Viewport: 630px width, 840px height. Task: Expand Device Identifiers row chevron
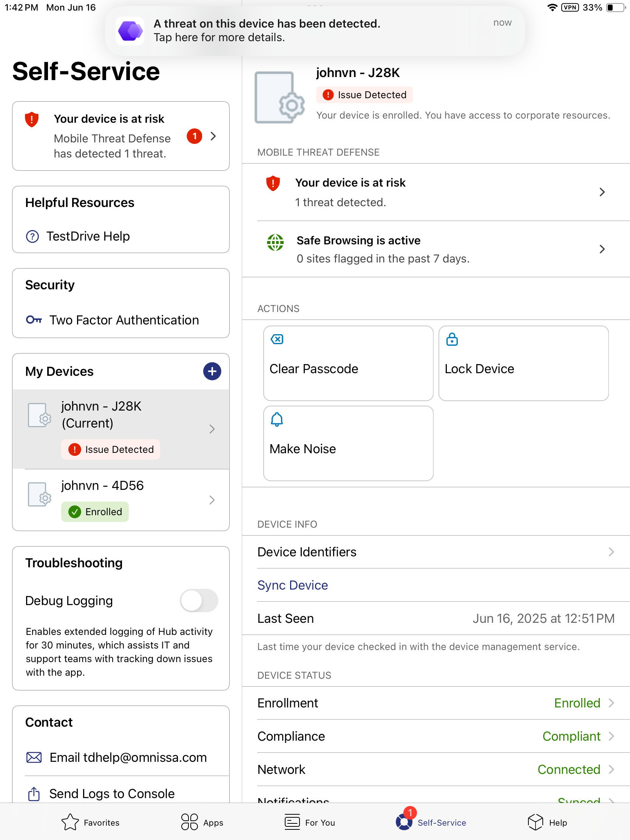[611, 552]
